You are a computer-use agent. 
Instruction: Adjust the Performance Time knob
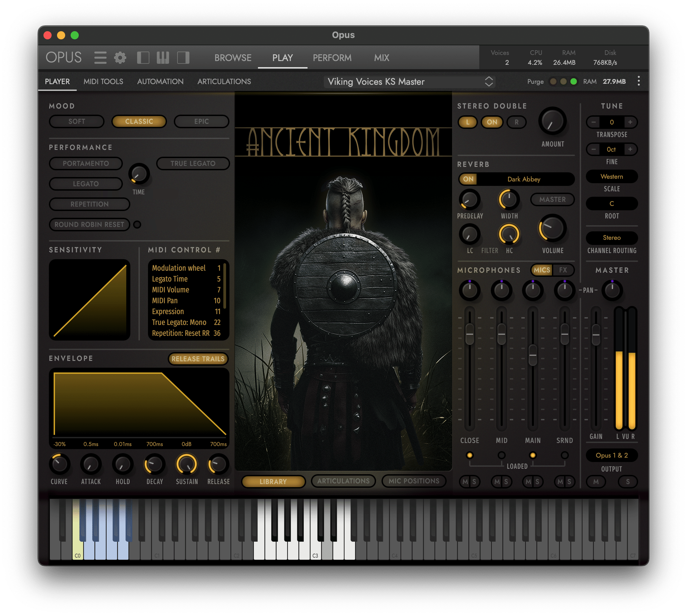(x=139, y=174)
